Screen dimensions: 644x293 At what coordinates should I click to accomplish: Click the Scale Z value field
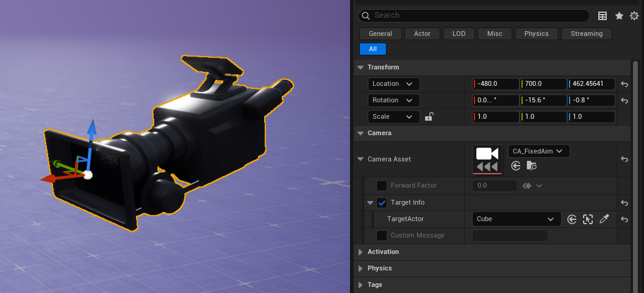592,117
